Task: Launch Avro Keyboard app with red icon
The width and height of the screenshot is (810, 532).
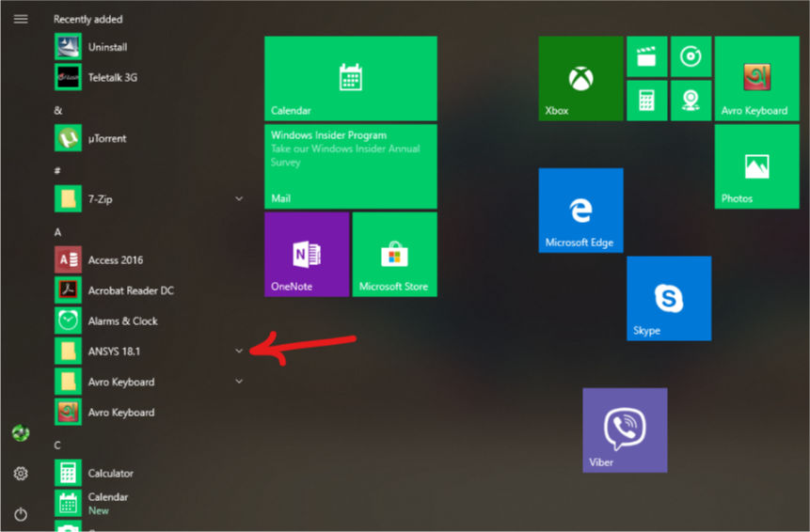Action: [150, 413]
